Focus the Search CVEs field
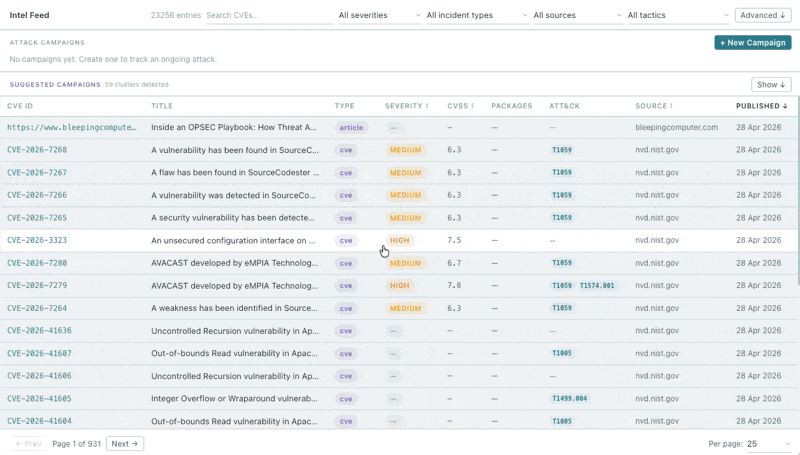The height and width of the screenshot is (455, 800). click(269, 15)
